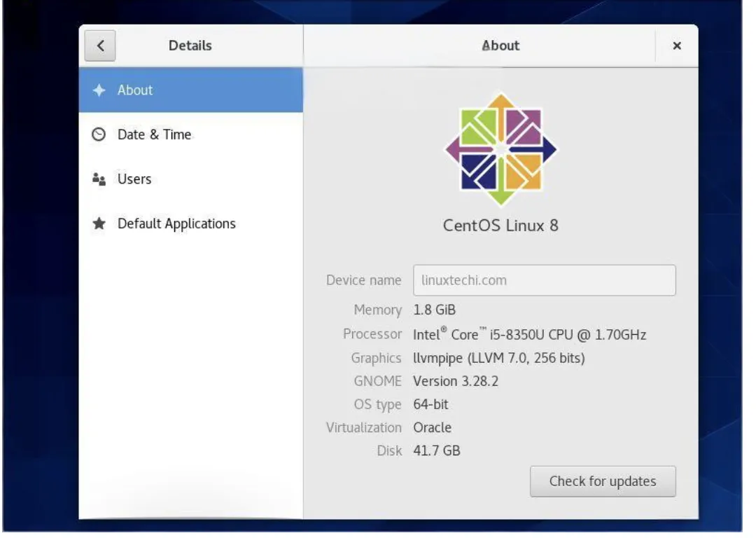Open the Date & Time panel
Screen dimensions: 756x538
191,134
